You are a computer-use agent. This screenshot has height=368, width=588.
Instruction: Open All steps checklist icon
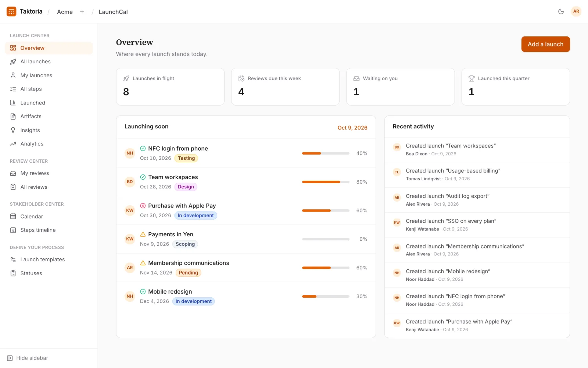pyautogui.click(x=13, y=89)
